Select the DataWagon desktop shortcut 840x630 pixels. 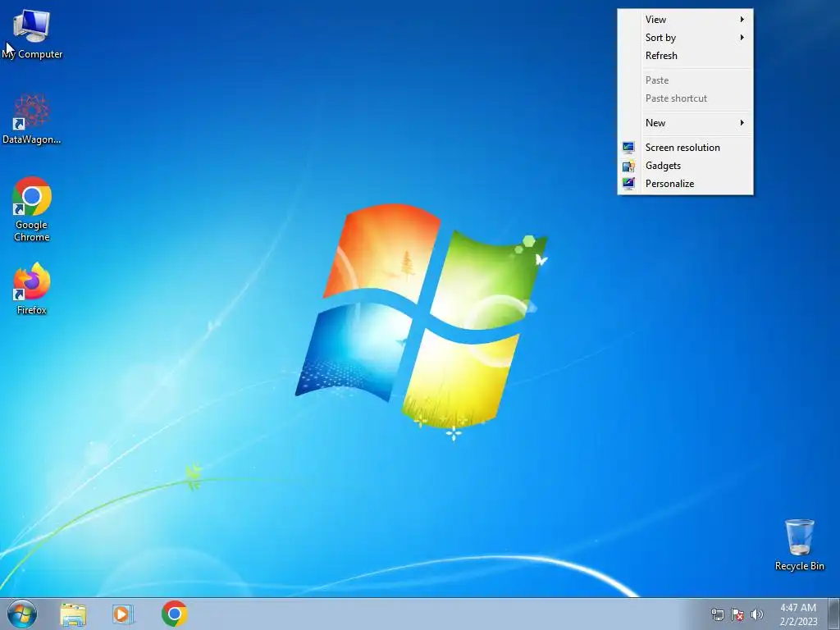click(32, 119)
